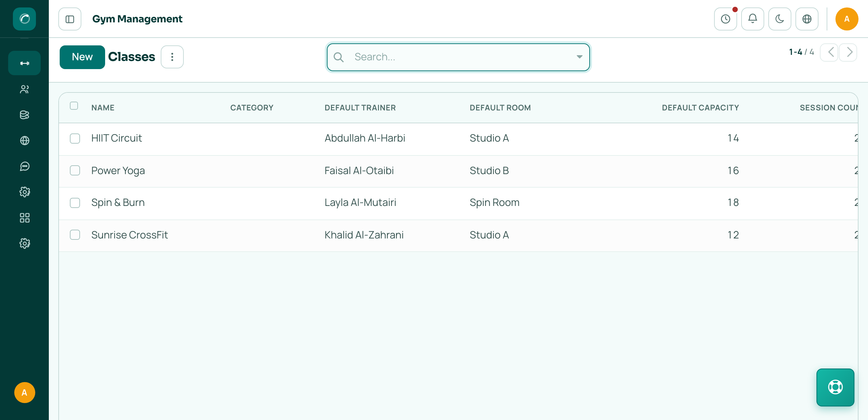The image size is (868, 420).
Task: Open the Sunrise CrossFit class record
Action: tap(130, 235)
